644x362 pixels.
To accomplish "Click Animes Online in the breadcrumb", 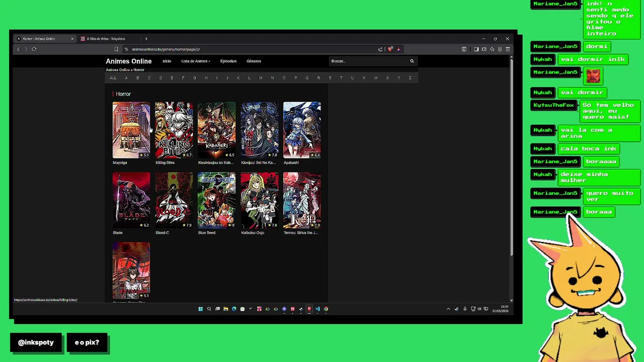I will [118, 70].
